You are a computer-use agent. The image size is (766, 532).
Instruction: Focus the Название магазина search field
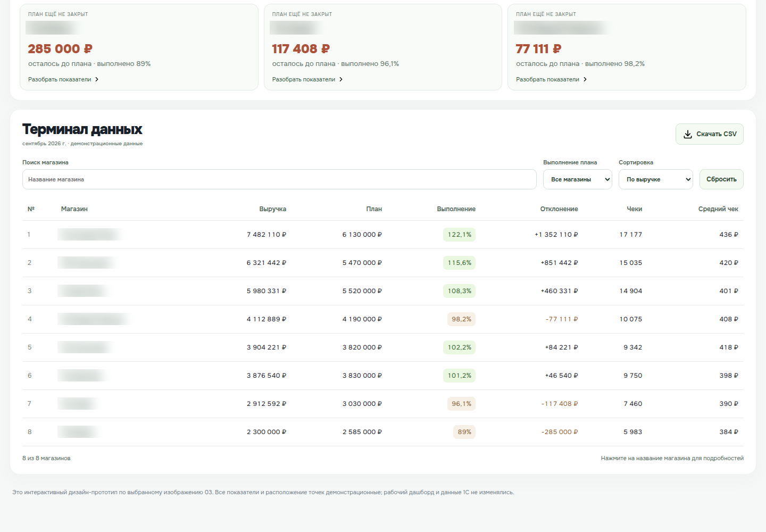279,179
